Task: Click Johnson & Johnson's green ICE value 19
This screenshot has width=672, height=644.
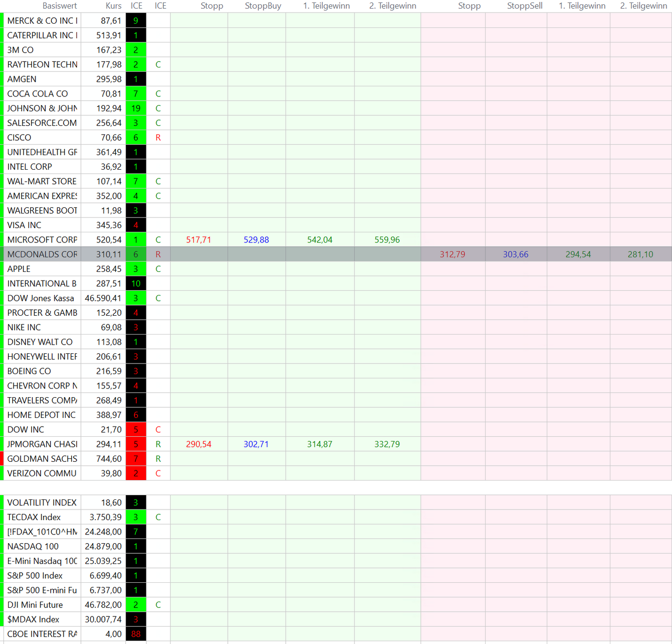Action: [x=136, y=108]
